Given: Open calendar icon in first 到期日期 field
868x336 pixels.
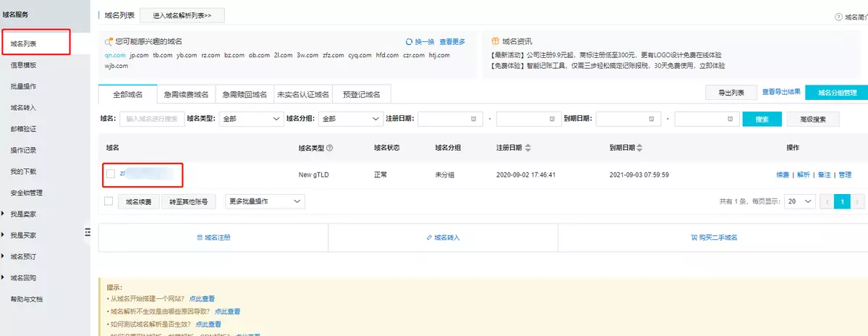Looking at the screenshot, I should click(652, 119).
